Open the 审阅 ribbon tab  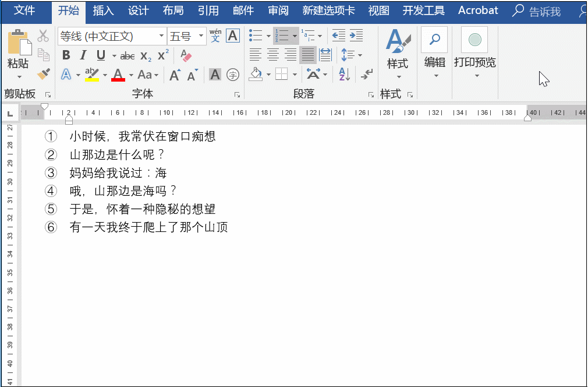(x=278, y=10)
